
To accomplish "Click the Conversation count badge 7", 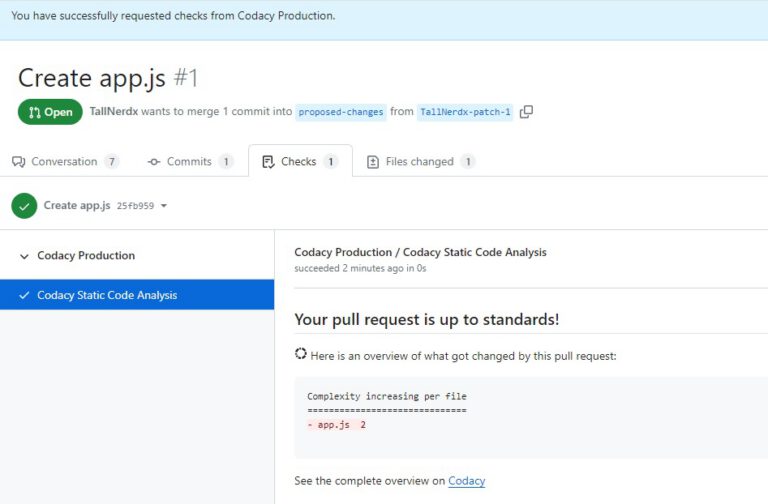I will [x=112, y=162].
